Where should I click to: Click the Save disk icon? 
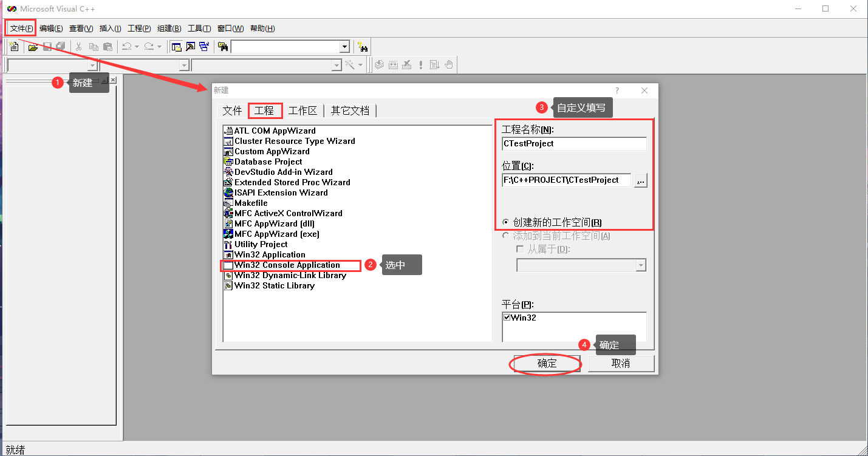[x=47, y=47]
